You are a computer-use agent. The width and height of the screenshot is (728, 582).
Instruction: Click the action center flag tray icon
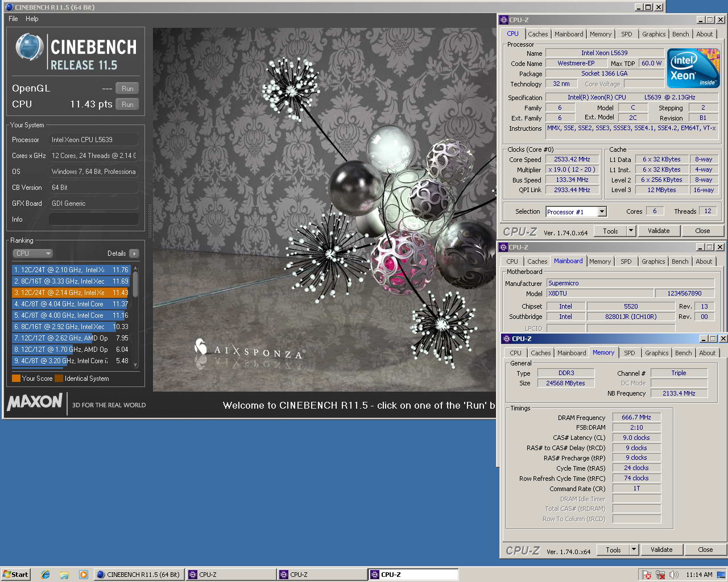point(646,575)
